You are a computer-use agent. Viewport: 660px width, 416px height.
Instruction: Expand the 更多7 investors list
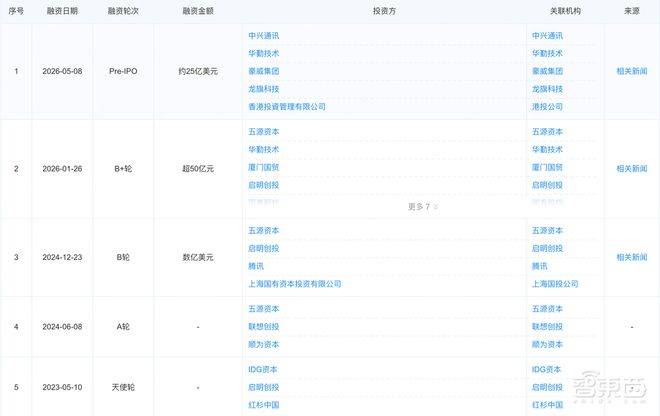423,207
